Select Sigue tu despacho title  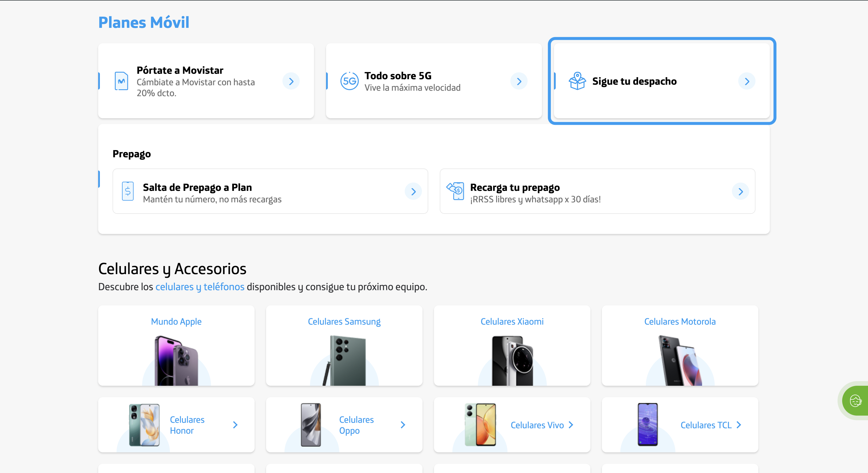634,81
